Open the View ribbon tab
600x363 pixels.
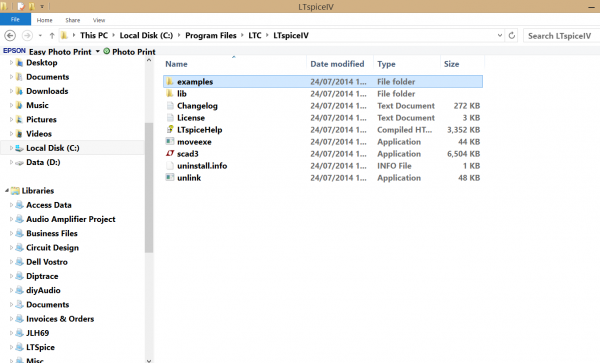[99, 20]
